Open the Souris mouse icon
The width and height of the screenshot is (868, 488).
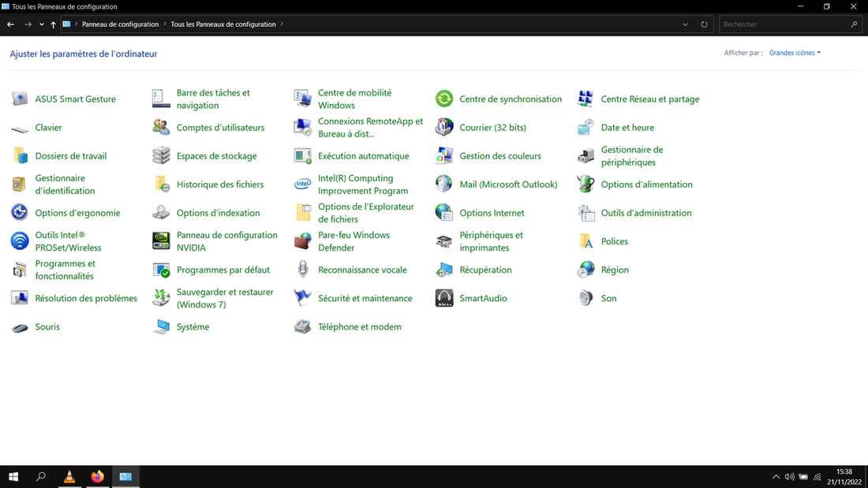[20, 327]
